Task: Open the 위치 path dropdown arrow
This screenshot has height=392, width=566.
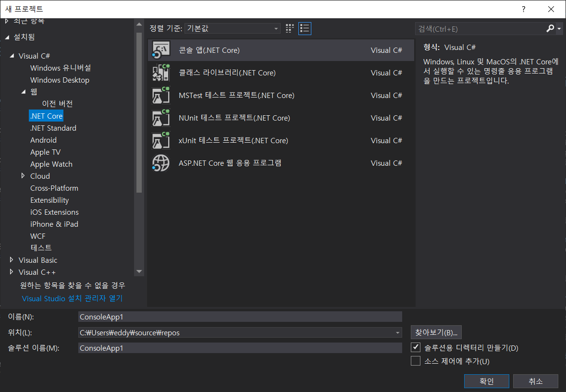Action: point(397,332)
